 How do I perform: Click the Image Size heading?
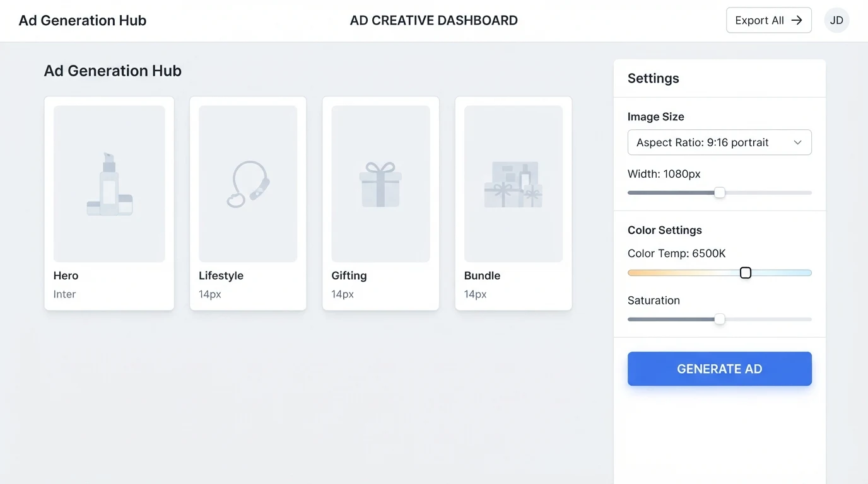point(655,117)
